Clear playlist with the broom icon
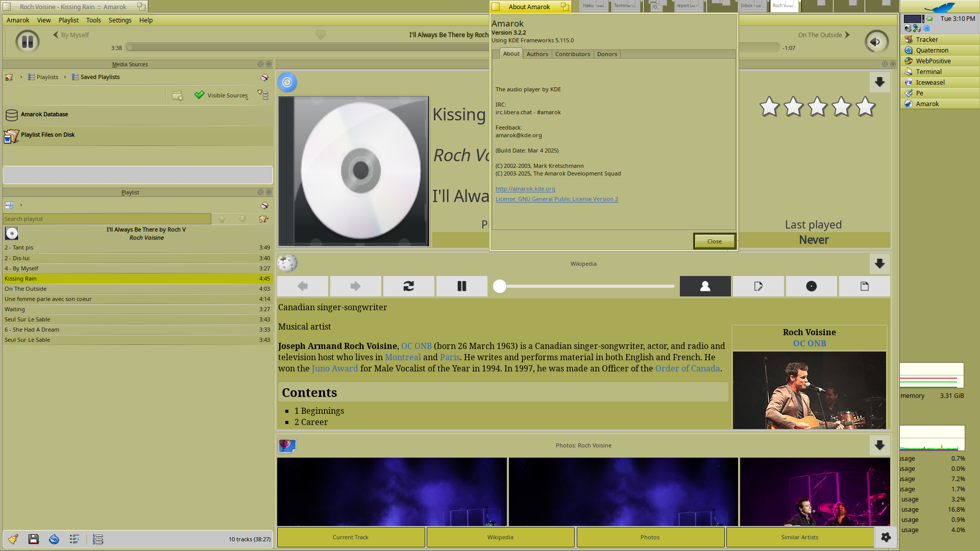 13,539
